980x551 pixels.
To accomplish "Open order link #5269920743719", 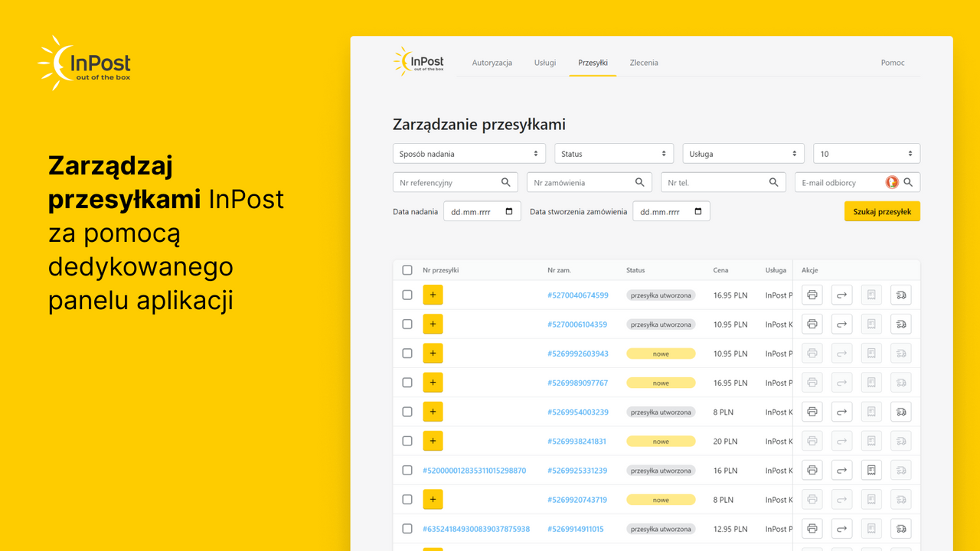I will tap(577, 500).
